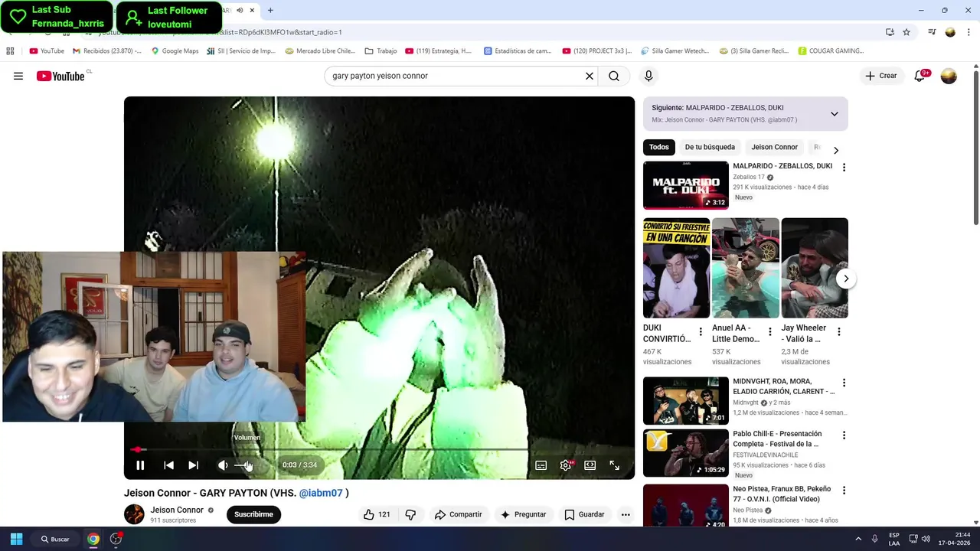Open Google Maps bookmark

click(x=175, y=51)
